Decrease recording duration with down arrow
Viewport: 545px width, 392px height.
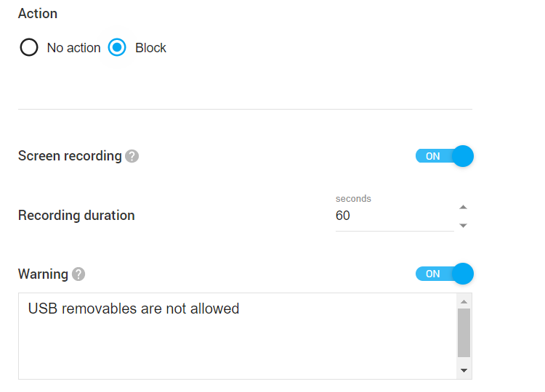pos(464,225)
